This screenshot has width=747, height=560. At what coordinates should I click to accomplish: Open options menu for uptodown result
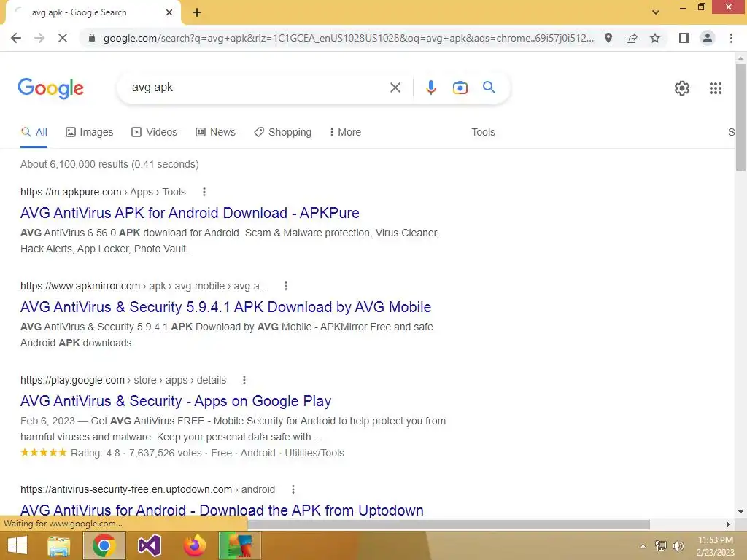293,489
